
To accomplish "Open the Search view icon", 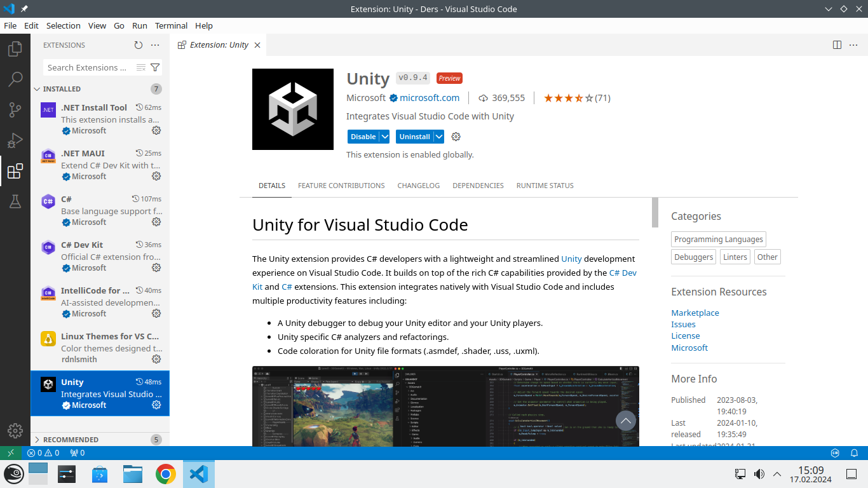I will click(15, 79).
